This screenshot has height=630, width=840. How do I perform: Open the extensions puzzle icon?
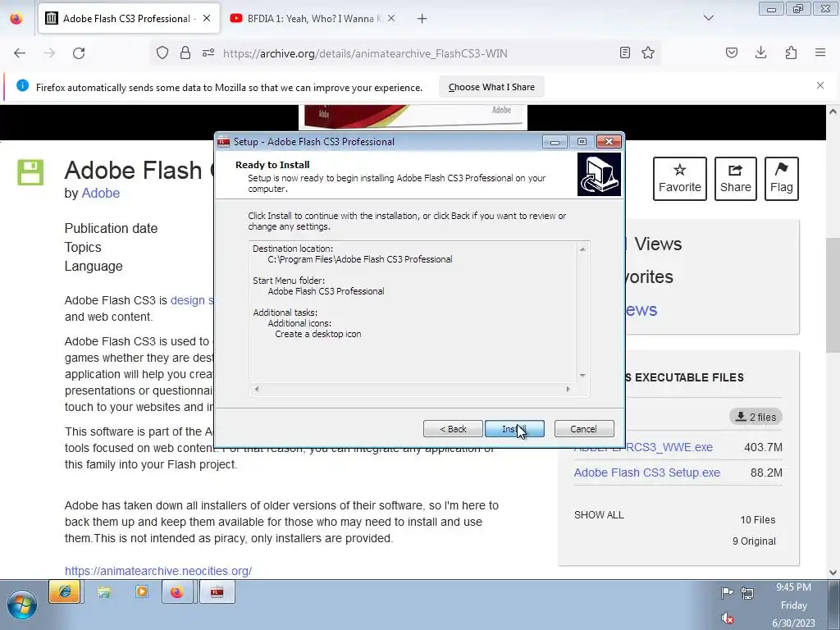pos(791,52)
